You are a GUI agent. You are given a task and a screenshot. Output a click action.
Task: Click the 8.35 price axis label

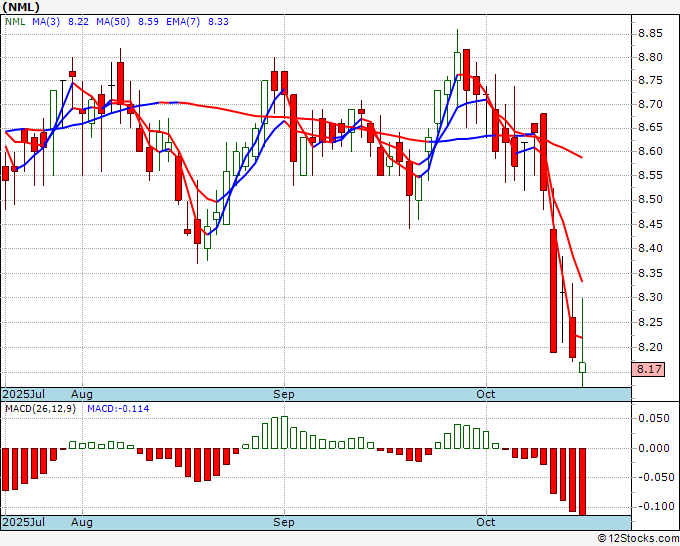650,274
